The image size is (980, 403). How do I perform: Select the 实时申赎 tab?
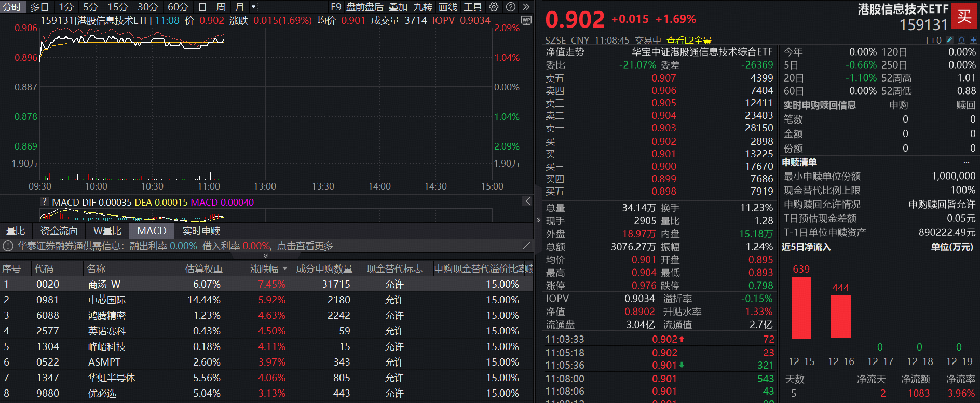201,231
